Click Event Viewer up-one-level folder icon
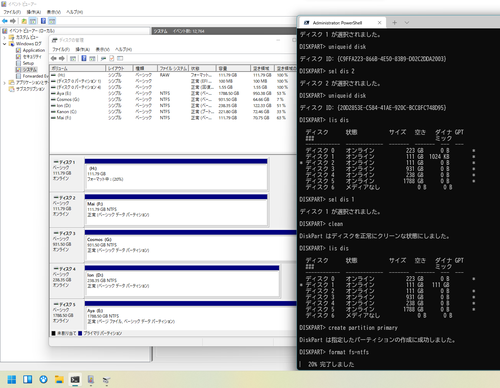The height and width of the screenshot is (388, 500). (x=24, y=21)
